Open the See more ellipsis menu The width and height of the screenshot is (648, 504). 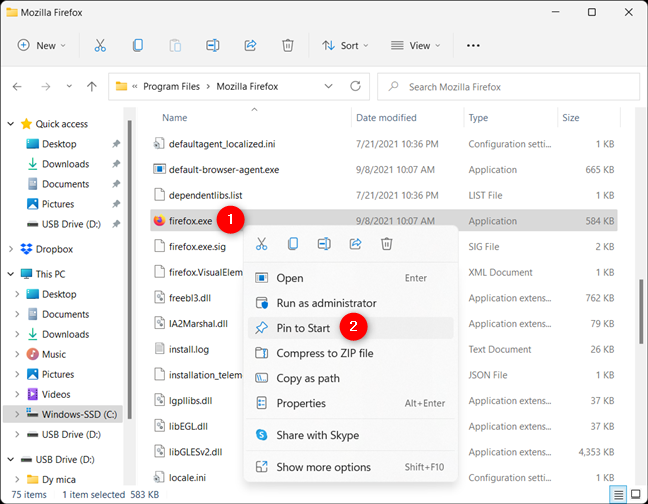(473, 45)
